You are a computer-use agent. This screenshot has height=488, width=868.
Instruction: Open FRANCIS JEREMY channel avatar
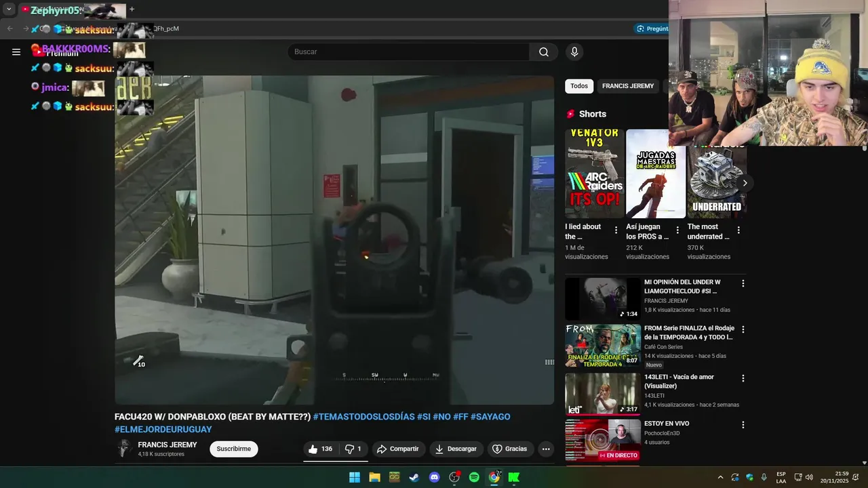point(123,449)
